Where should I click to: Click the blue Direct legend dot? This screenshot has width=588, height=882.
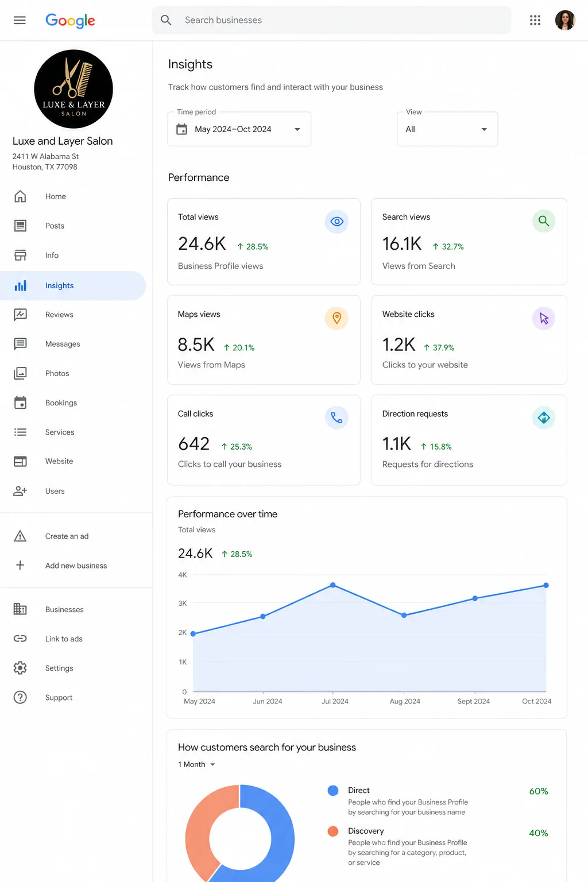click(333, 791)
